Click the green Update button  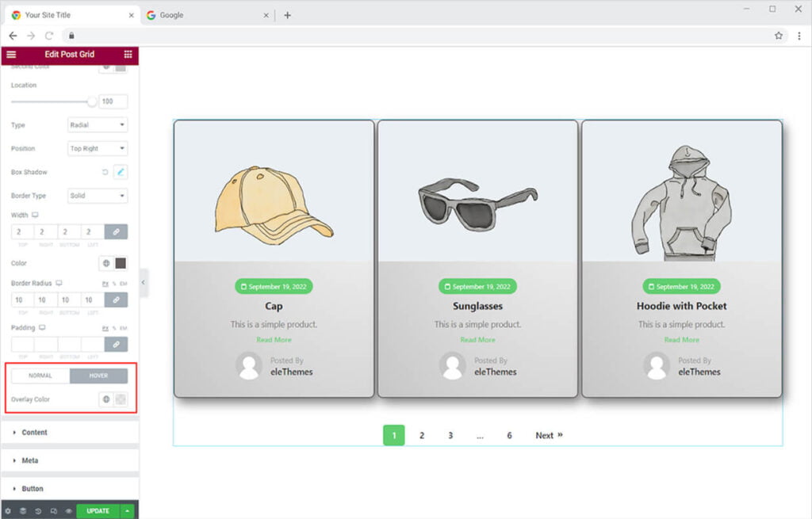pyautogui.click(x=98, y=511)
